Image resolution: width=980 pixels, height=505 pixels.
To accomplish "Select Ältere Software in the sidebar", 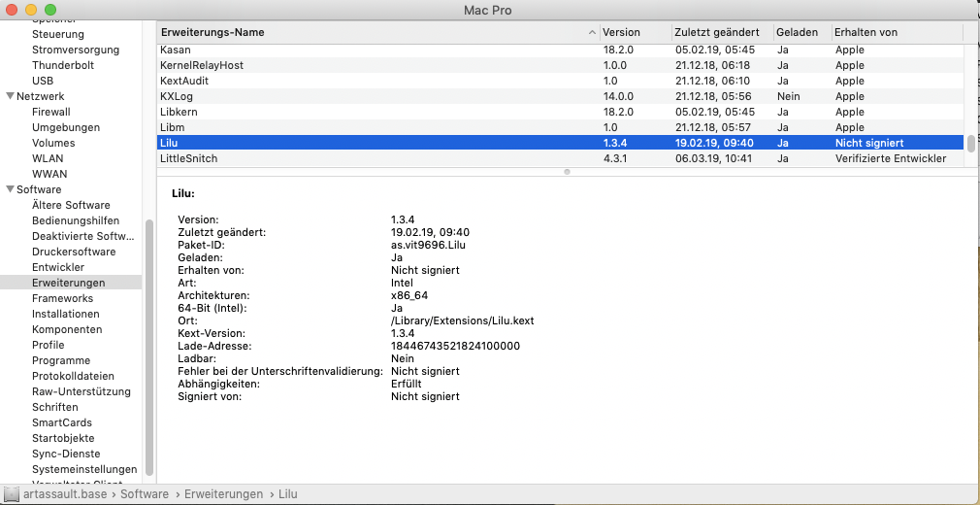I will click(x=71, y=205).
